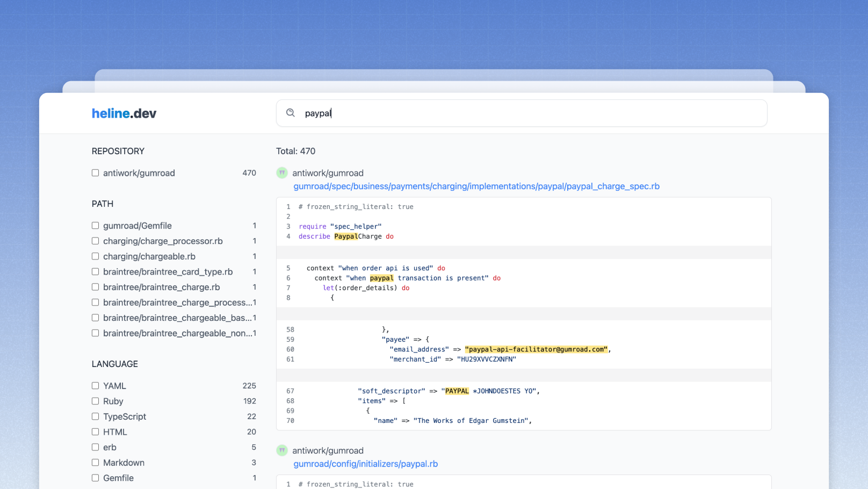
Task: Check the braintree_chargeable_bas... path filter
Action: click(x=95, y=318)
